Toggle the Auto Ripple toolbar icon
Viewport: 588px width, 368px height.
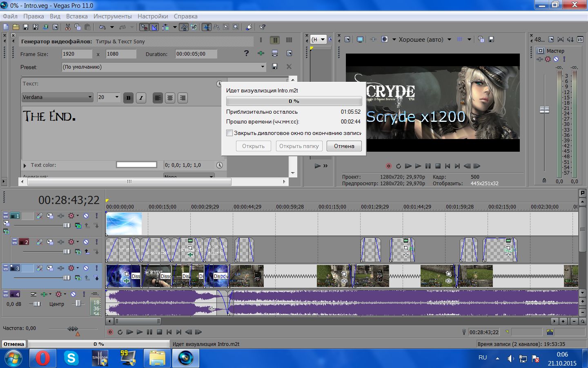165,27
